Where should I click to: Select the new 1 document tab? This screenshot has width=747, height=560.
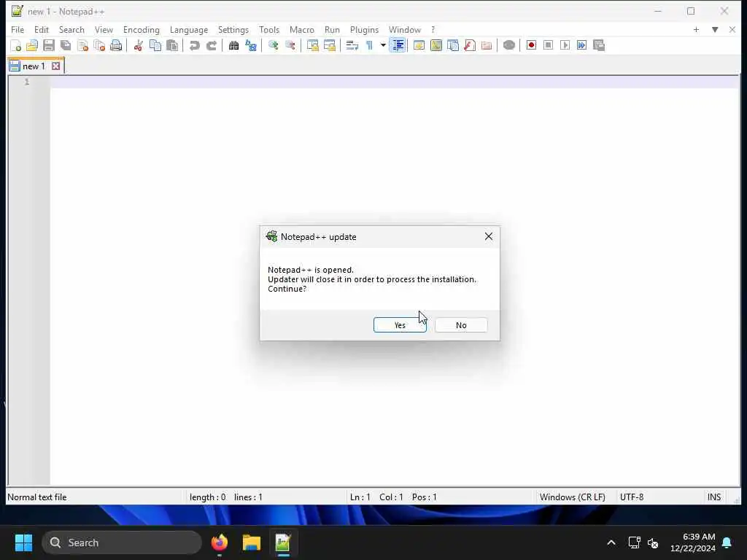point(34,66)
